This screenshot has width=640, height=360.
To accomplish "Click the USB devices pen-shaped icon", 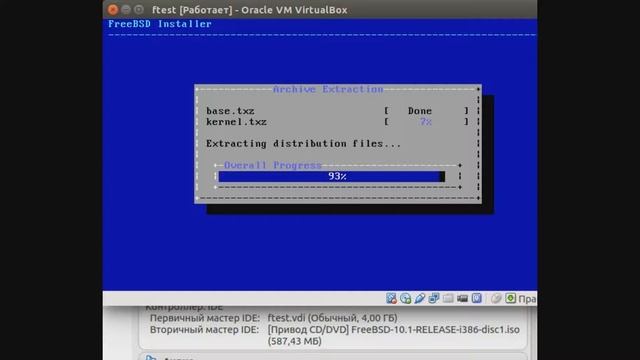I will (420, 298).
